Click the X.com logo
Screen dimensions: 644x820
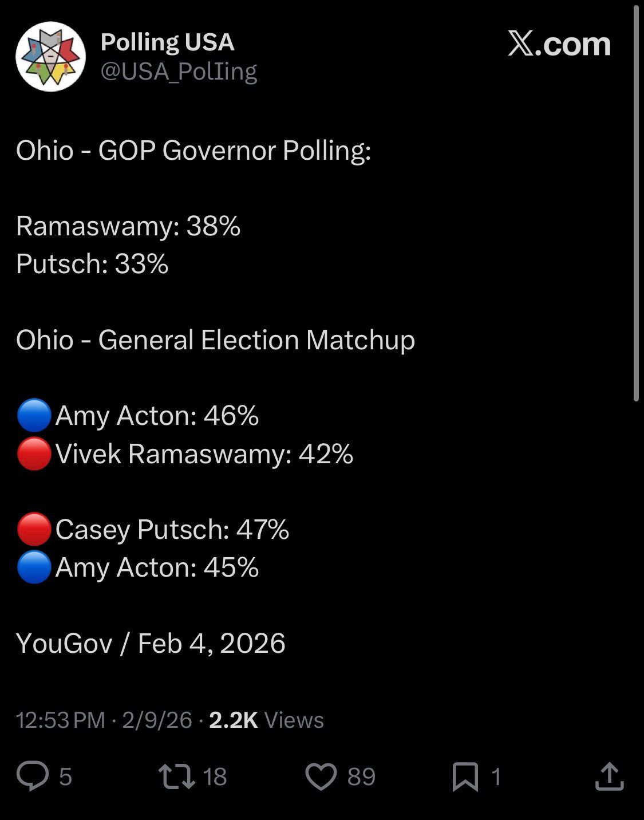click(559, 44)
